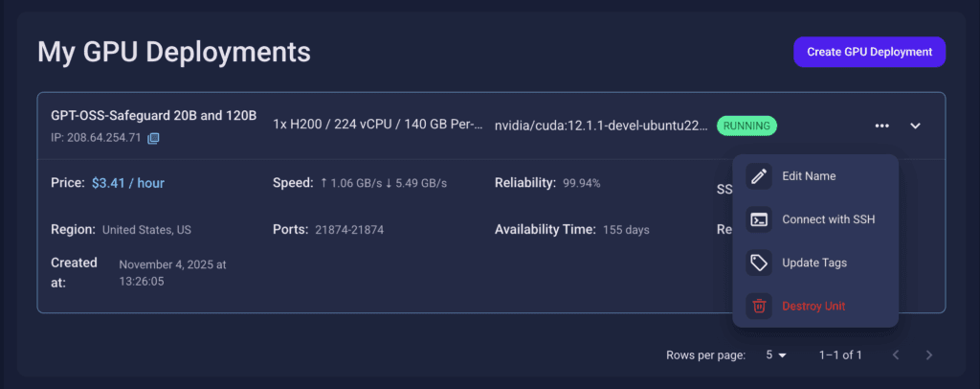Choose Connect with SSH menu entry
This screenshot has width=980, height=389.
(828, 219)
